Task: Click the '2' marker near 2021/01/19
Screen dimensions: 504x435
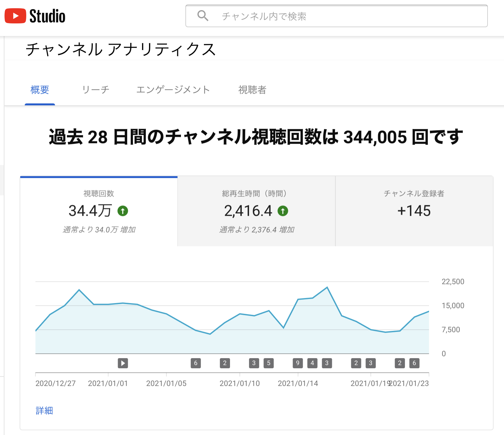Action: [x=356, y=363]
